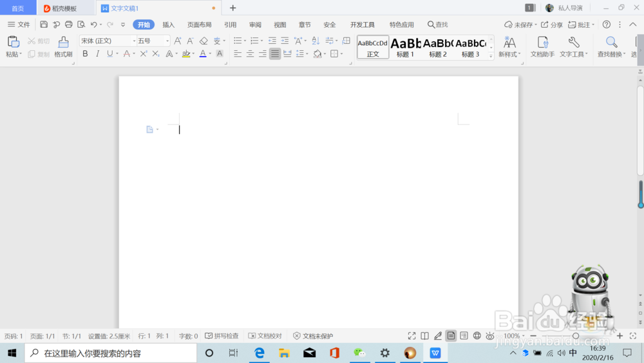Viewport: 644px width, 363px height.
Task: Open quick access toolbar customize arrow
Action: (123, 25)
